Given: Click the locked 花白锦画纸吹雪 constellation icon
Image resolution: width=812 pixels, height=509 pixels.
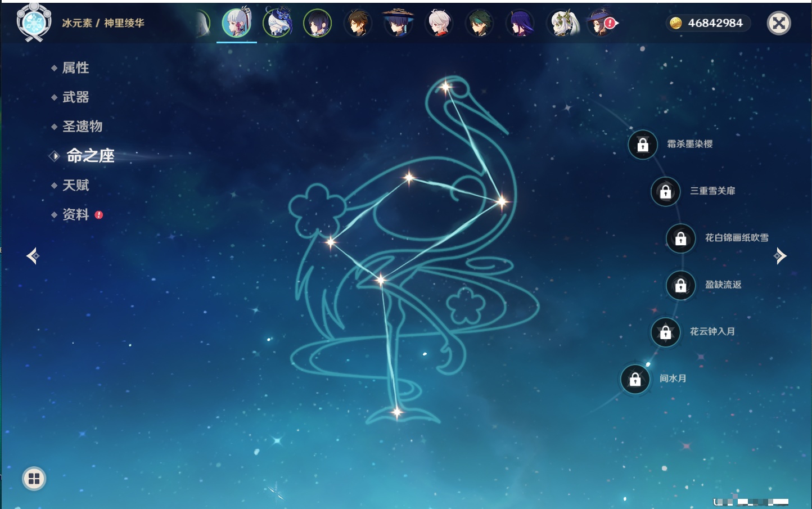Looking at the screenshot, I should pos(681,238).
